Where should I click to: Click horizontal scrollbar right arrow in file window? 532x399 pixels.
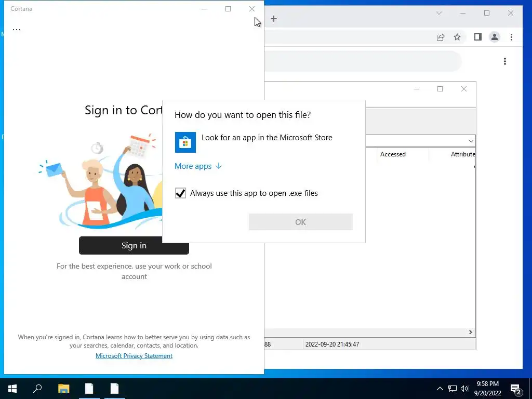coord(471,332)
